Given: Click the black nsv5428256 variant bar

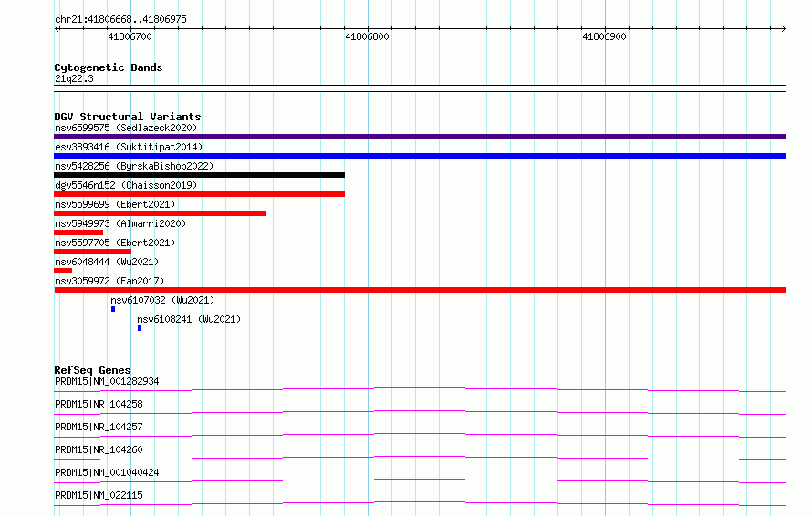Looking at the screenshot, I should click(200, 175).
